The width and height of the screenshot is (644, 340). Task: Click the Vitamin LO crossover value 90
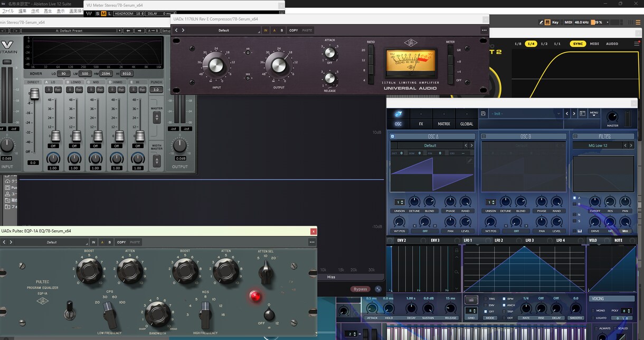point(63,74)
